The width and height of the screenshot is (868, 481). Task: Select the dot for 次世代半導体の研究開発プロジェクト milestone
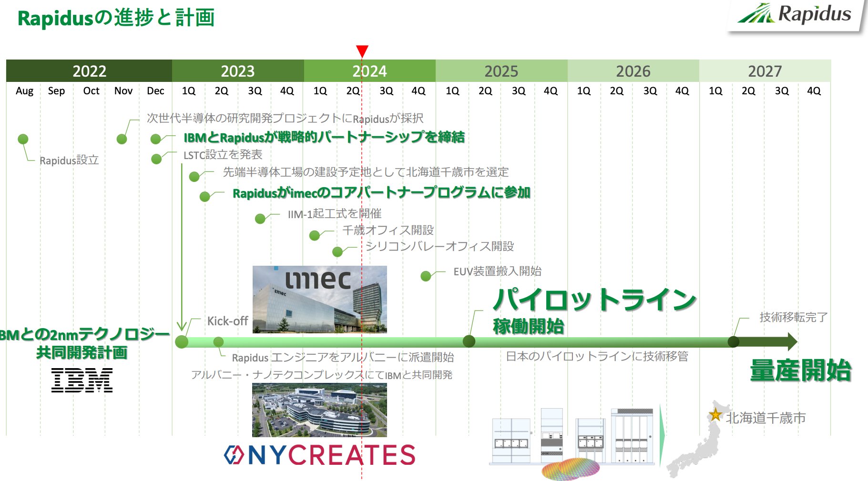click(122, 139)
